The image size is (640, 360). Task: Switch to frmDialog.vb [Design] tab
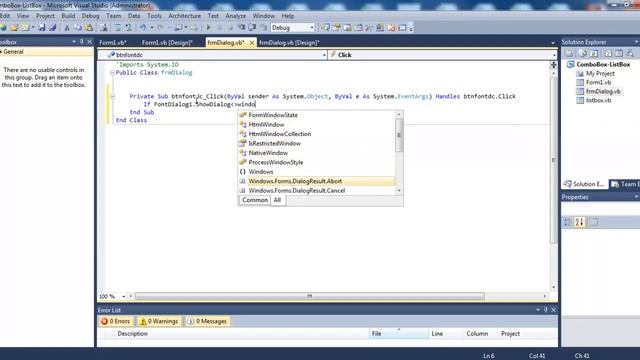(x=289, y=42)
